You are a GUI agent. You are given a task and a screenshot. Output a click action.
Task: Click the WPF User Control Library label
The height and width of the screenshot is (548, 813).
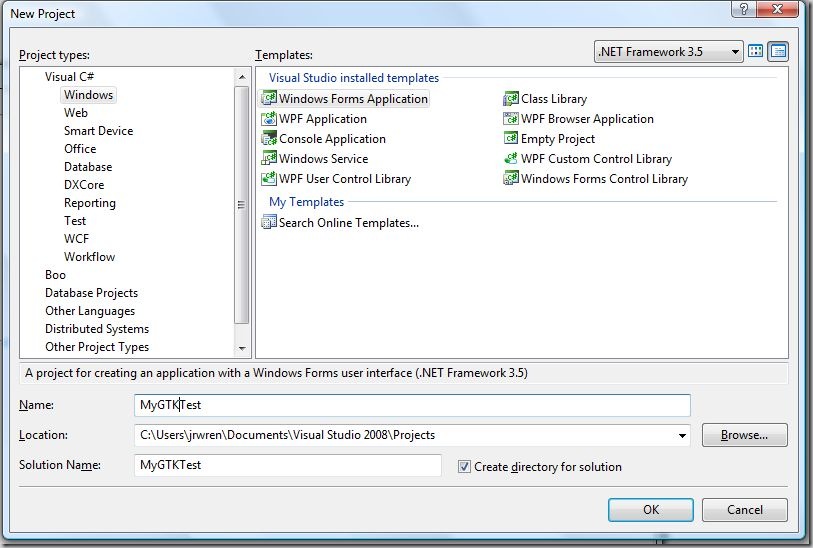tap(345, 179)
